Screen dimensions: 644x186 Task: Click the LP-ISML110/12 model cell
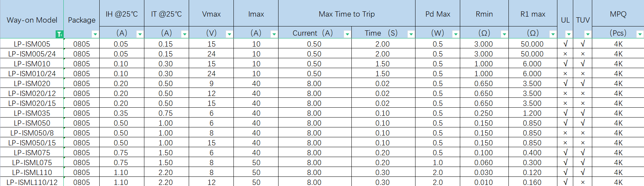32,182
